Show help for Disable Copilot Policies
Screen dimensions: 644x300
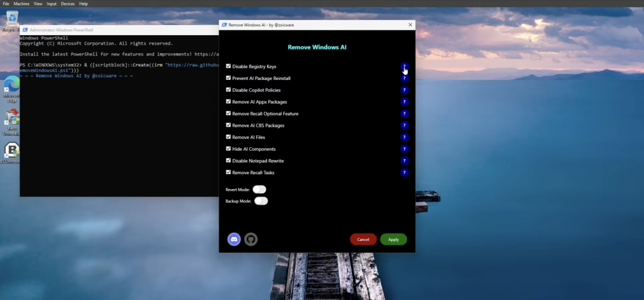pos(404,90)
